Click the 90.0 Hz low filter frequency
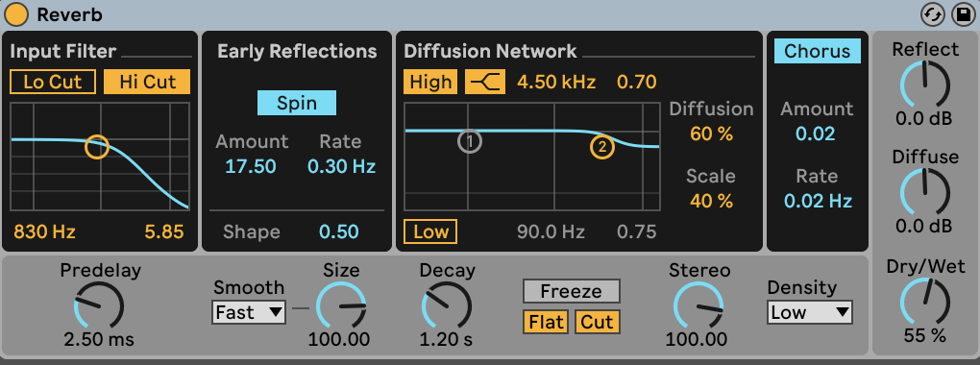 tap(551, 232)
